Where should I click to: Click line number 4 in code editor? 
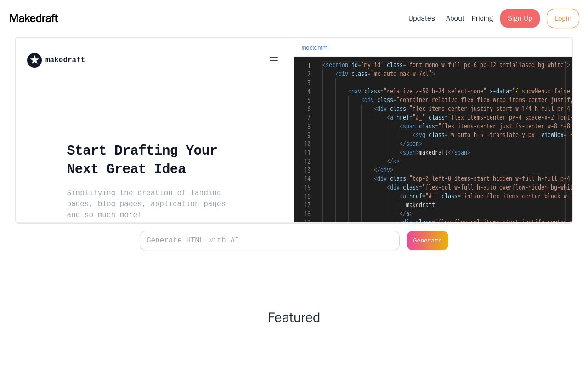309,91
